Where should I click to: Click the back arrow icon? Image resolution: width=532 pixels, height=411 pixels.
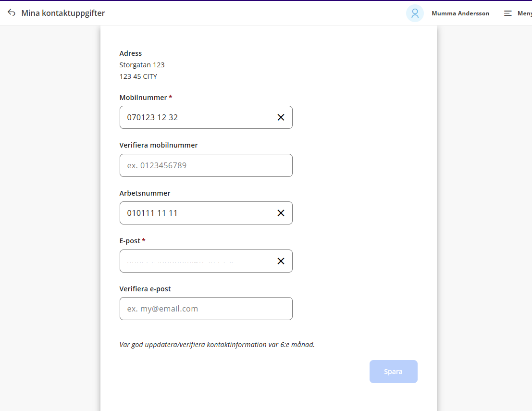coord(12,13)
